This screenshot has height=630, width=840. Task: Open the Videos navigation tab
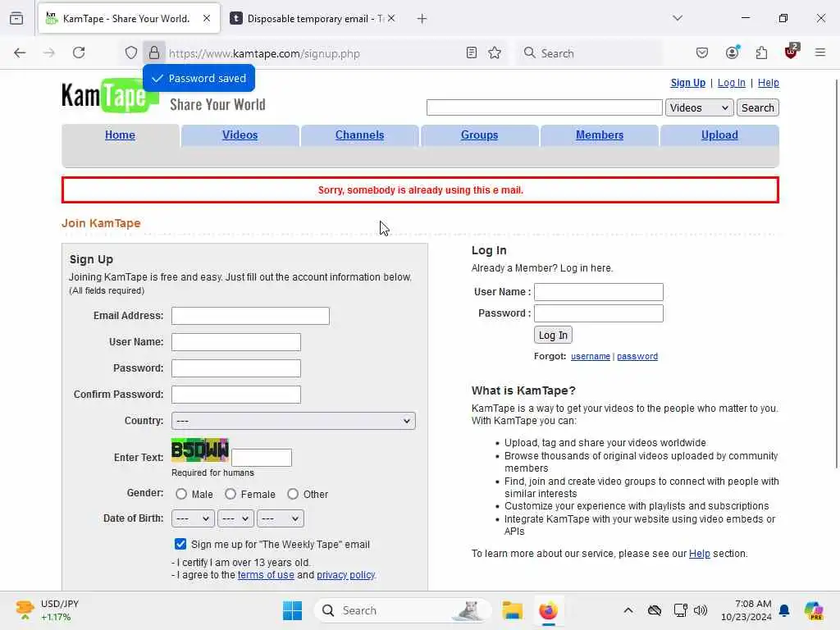coord(240,135)
